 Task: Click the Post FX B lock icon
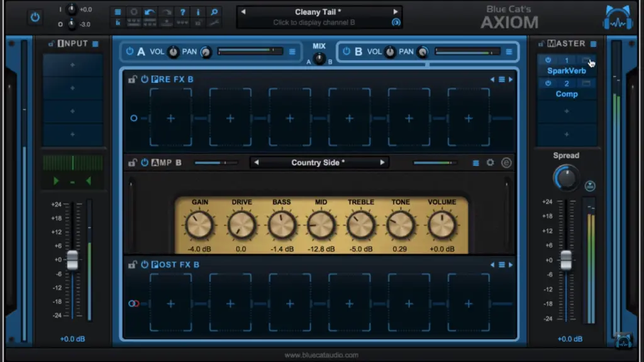click(x=132, y=265)
